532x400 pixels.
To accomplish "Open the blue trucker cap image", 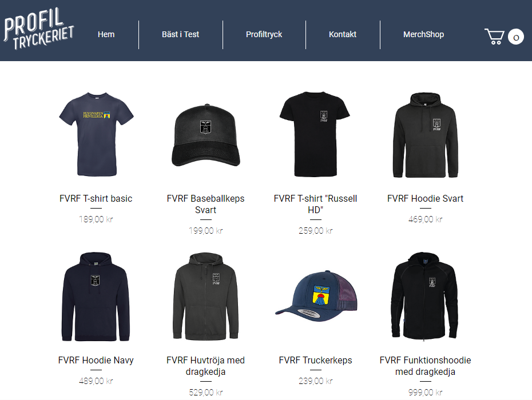I will [316, 296].
